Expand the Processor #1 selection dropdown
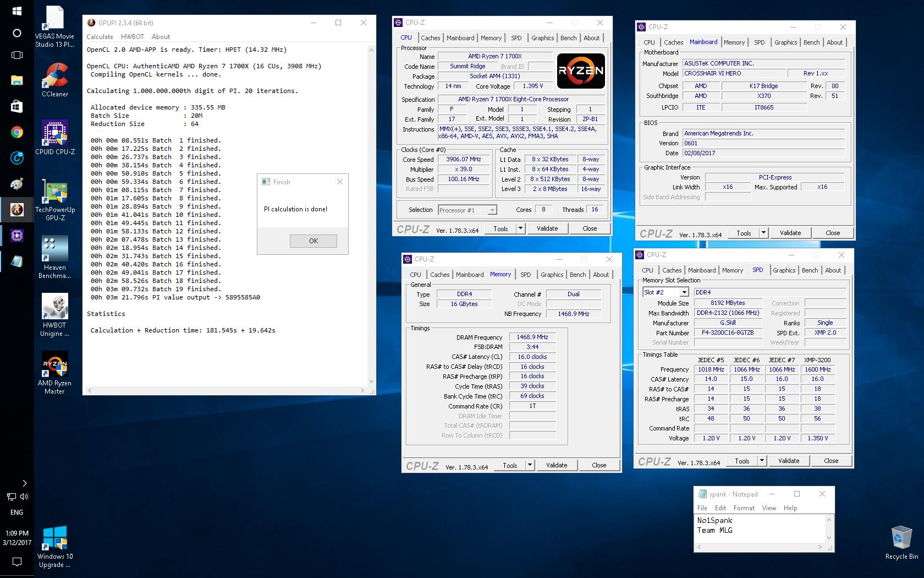Image resolution: width=924 pixels, height=578 pixels. coord(492,210)
